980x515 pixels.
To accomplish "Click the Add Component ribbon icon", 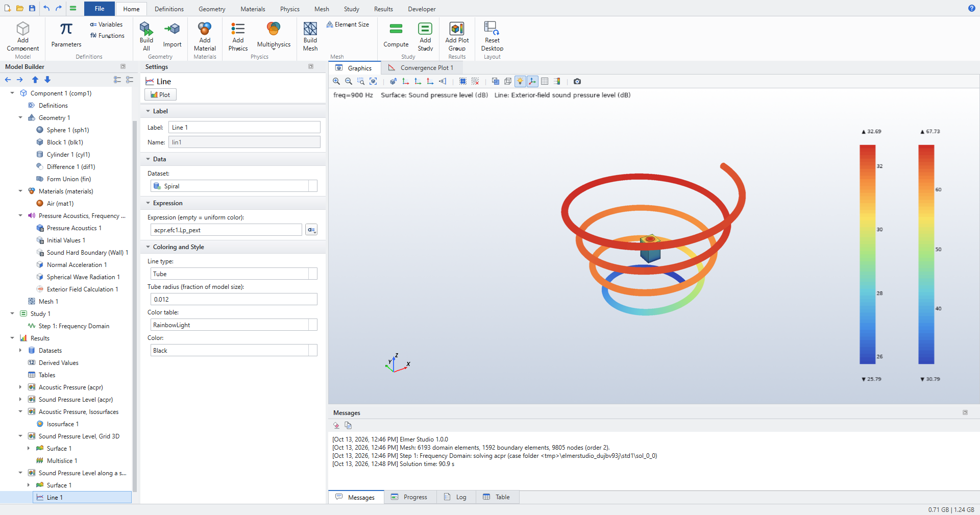I will (23, 29).
